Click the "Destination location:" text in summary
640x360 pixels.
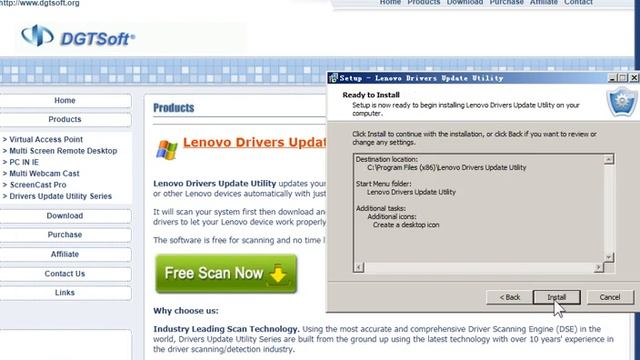(387, 159)
